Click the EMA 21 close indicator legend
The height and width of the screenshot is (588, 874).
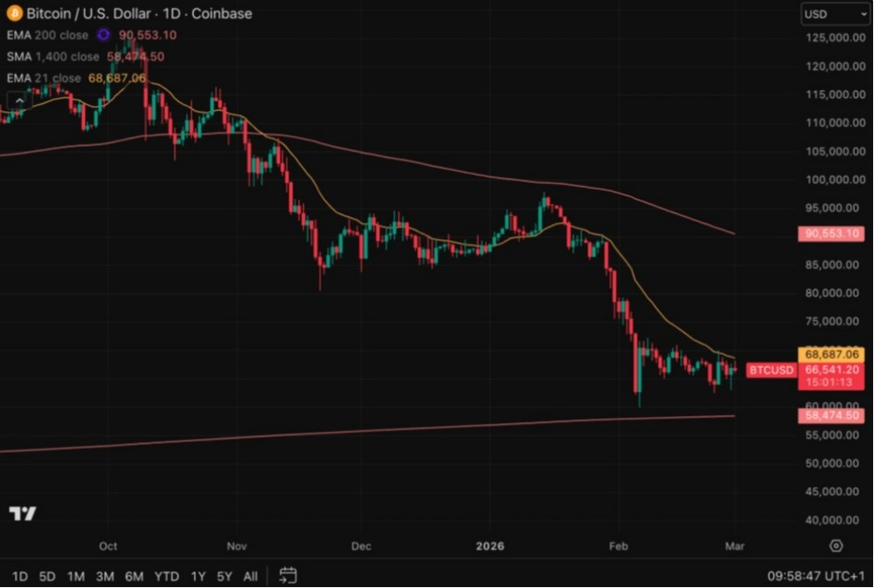pyautogui.click(x=76, y=78)
